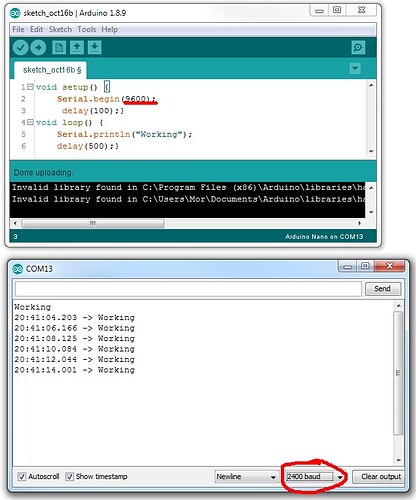Viewport: 416px width, 500px height.
Task: Collapse the void loop() code fold
Action: point(30,122)
